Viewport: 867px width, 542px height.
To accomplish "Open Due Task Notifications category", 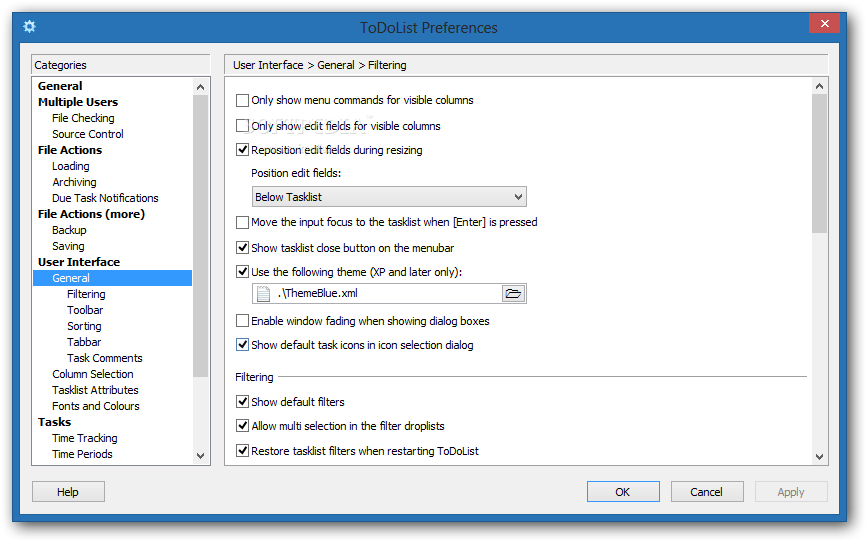I will coord(105,199).
